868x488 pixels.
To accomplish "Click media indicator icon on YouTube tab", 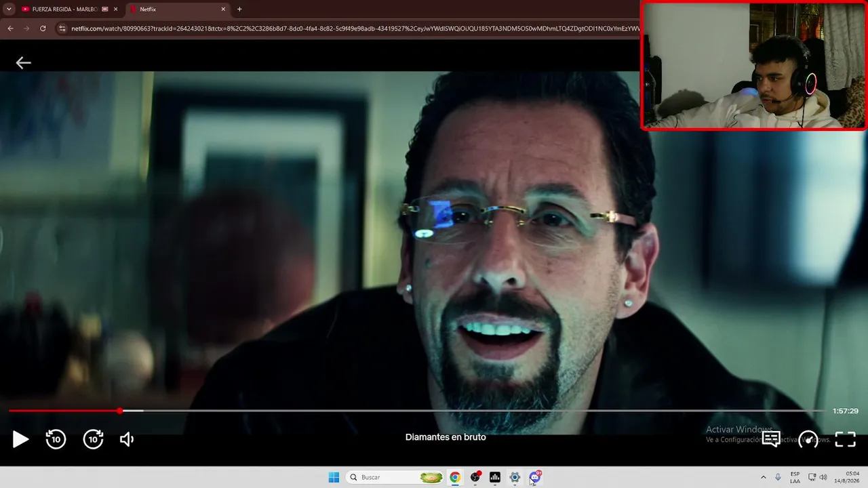I will click(x=105, y=9).
